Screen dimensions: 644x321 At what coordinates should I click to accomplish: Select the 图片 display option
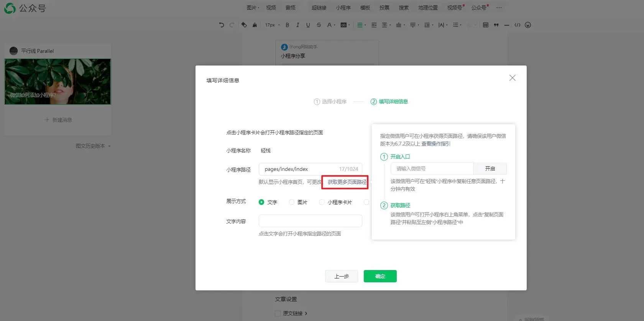point(292,202)
